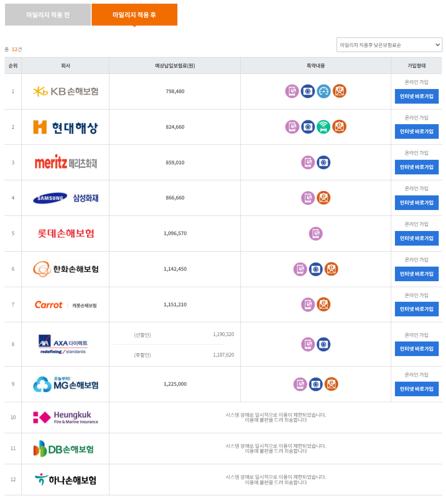The image size is (446, 504).
Task: Click 인터넷 바로가입 for AXA다이렉트
Action: [x=416, y=349]
